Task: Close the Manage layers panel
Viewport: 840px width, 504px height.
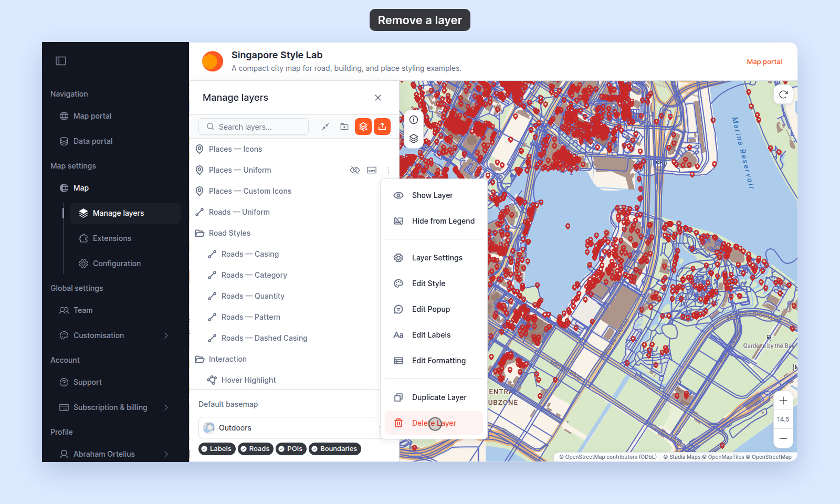Action: click(378, 98)
